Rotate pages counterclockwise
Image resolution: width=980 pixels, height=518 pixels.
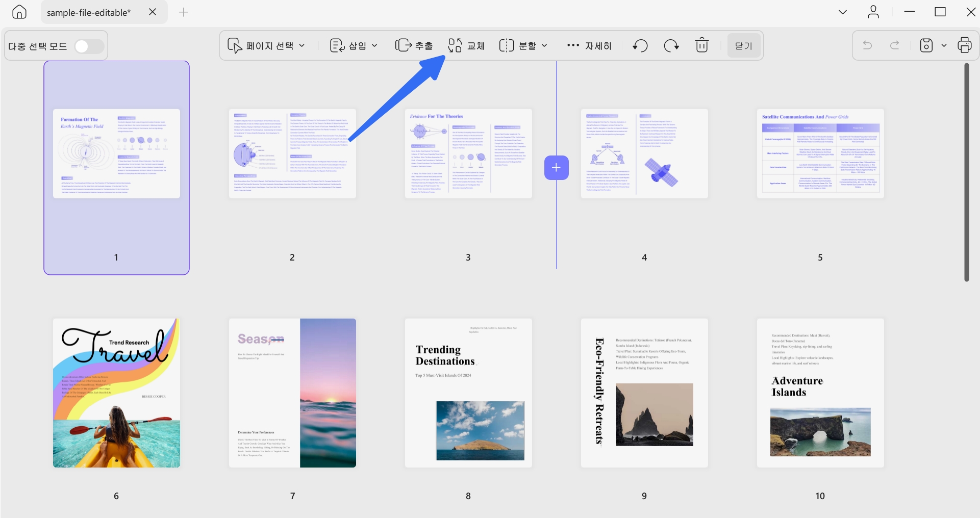tap(640, 46)
